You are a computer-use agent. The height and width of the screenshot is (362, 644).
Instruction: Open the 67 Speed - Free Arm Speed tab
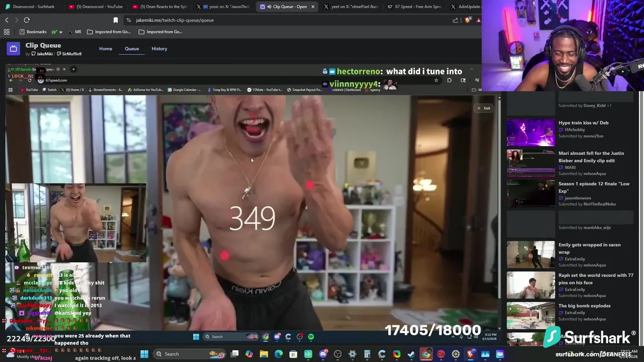tap(415, 7)
